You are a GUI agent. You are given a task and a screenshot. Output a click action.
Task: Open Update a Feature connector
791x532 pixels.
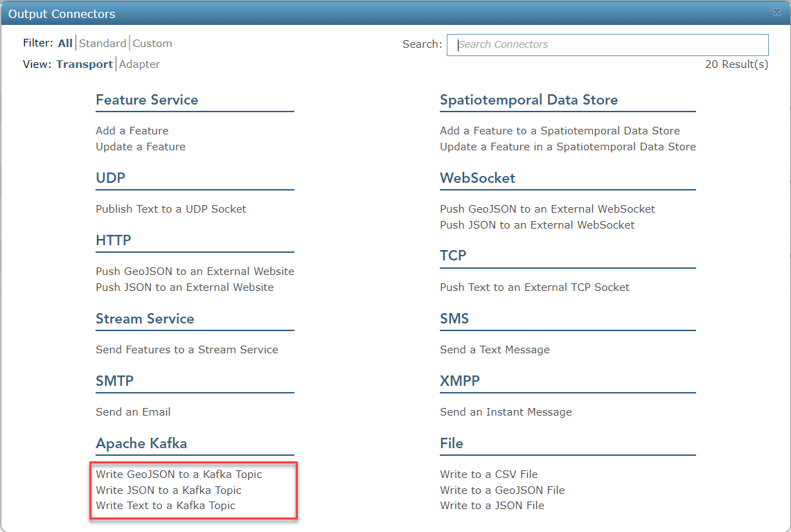tap(140, 146)
